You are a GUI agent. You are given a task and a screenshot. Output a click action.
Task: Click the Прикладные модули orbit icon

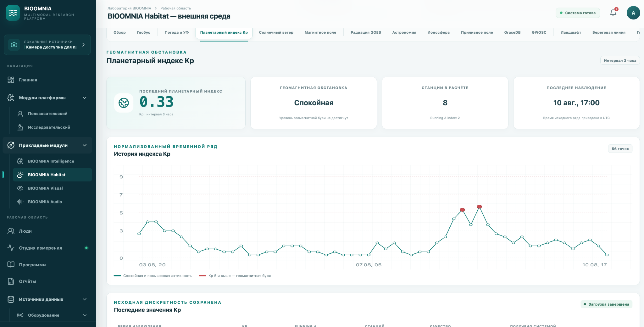tap(11, 145)
